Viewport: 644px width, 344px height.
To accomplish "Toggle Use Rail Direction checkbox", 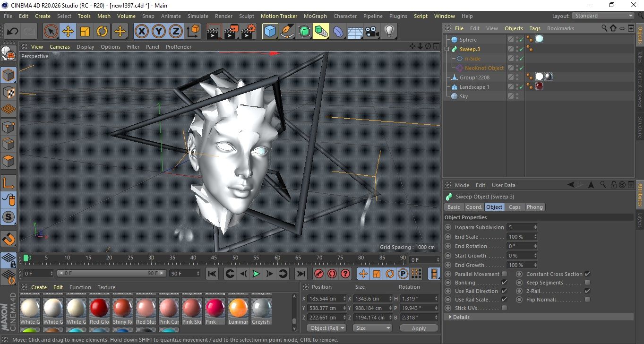I will click(x=504, y=291).
